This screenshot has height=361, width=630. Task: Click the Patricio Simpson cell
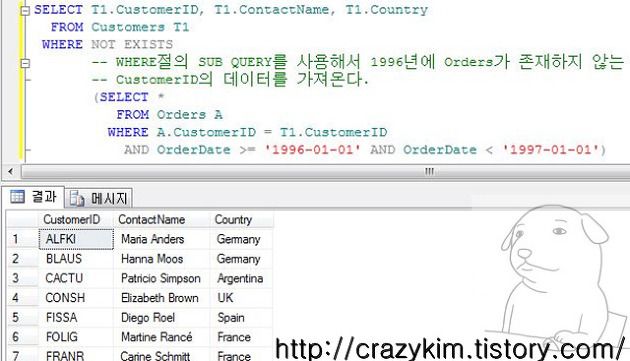[x=162, y=278]
